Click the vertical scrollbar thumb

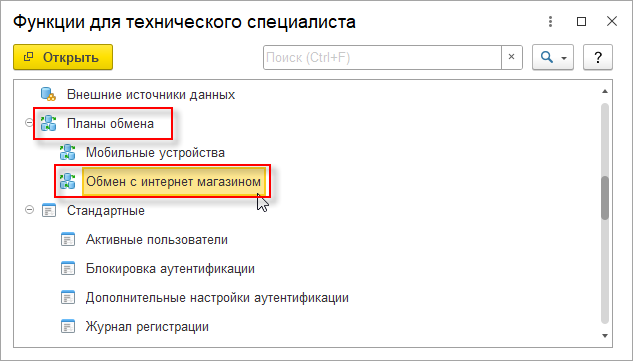pyautogui.click(x=605, y=197)
